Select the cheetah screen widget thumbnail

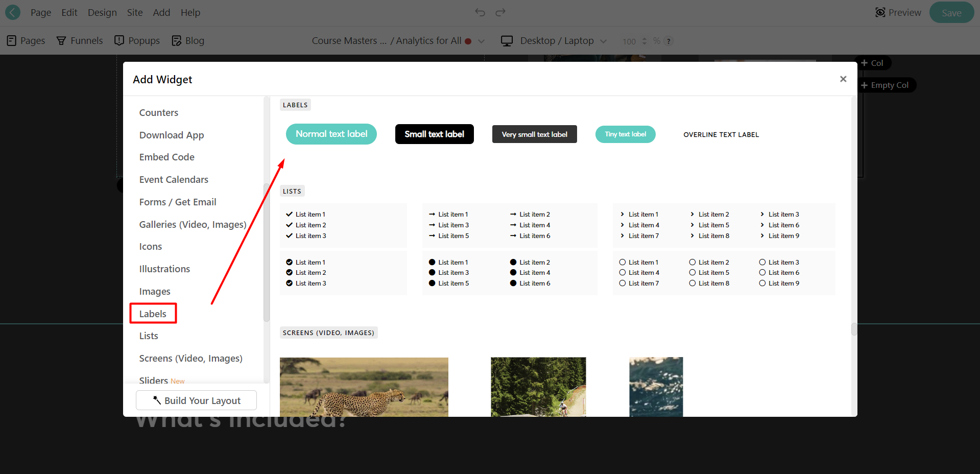point(364,387)
